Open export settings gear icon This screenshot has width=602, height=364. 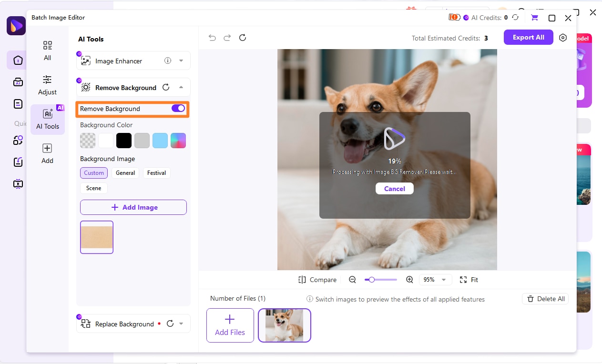[563, 38]
